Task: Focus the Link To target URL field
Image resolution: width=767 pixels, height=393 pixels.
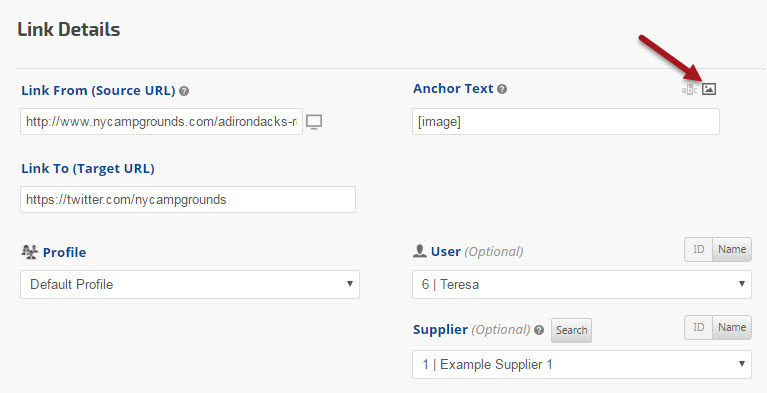Action: pos(188,200)
